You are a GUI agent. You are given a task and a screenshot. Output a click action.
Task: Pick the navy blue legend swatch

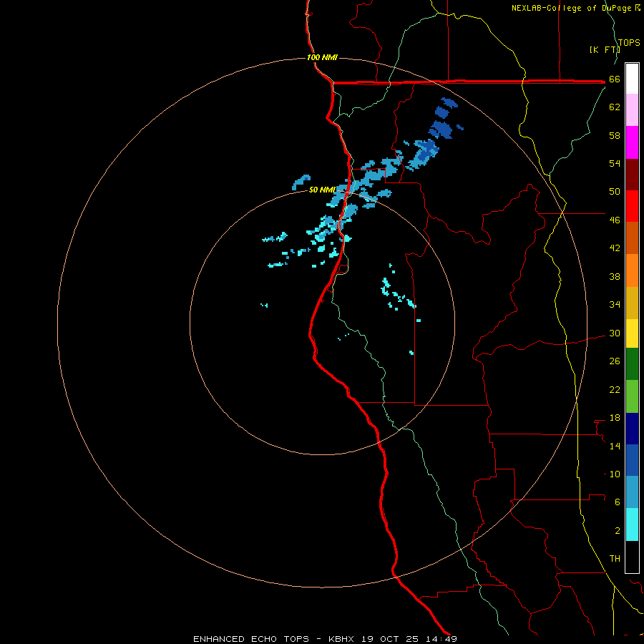632,429
